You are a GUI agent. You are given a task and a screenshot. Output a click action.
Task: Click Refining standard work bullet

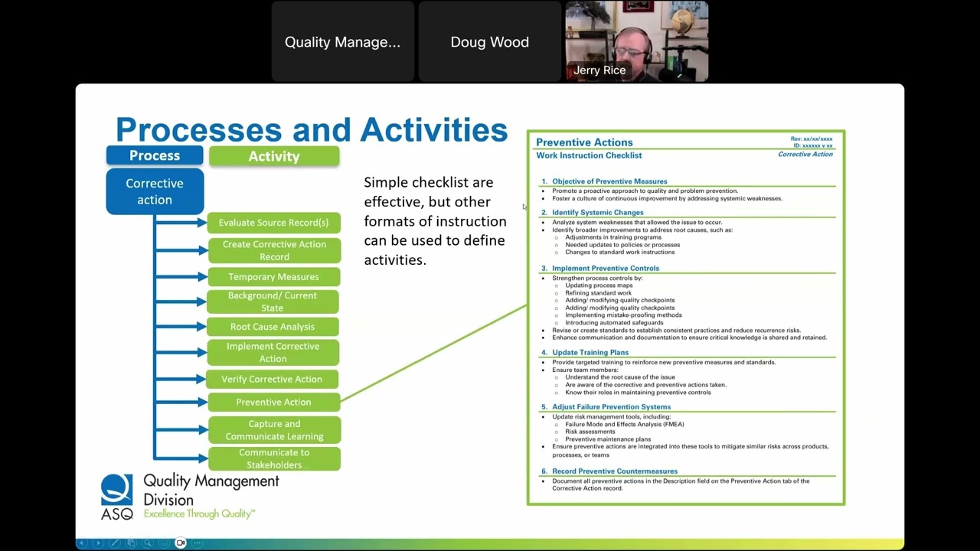599,292
